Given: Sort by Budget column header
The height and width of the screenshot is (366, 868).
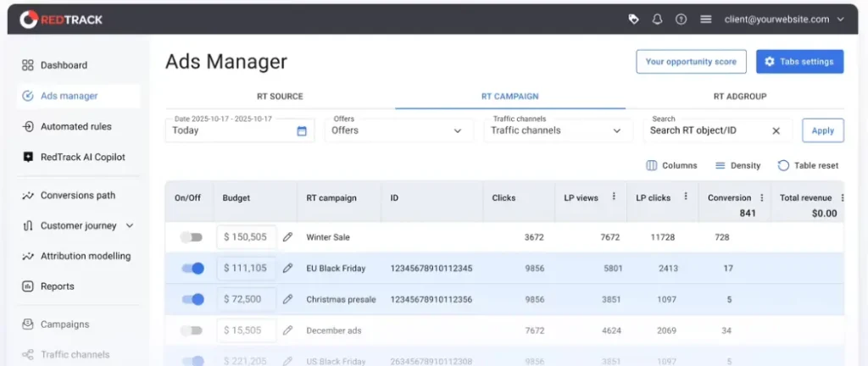Looking at the screenshot, I should click(x=236, y=197).
